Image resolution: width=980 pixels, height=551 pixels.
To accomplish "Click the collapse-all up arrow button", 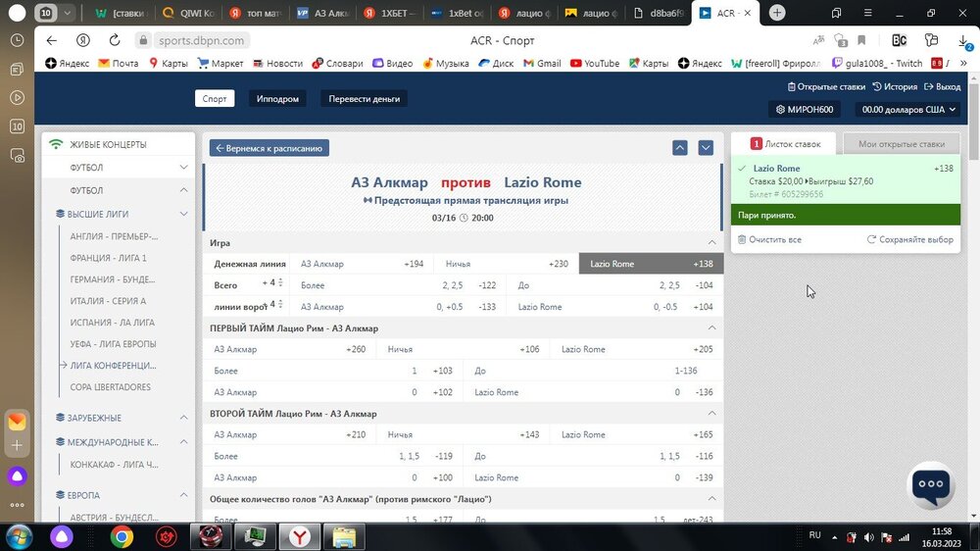I will pyautogui.click(x=680, y=148).
